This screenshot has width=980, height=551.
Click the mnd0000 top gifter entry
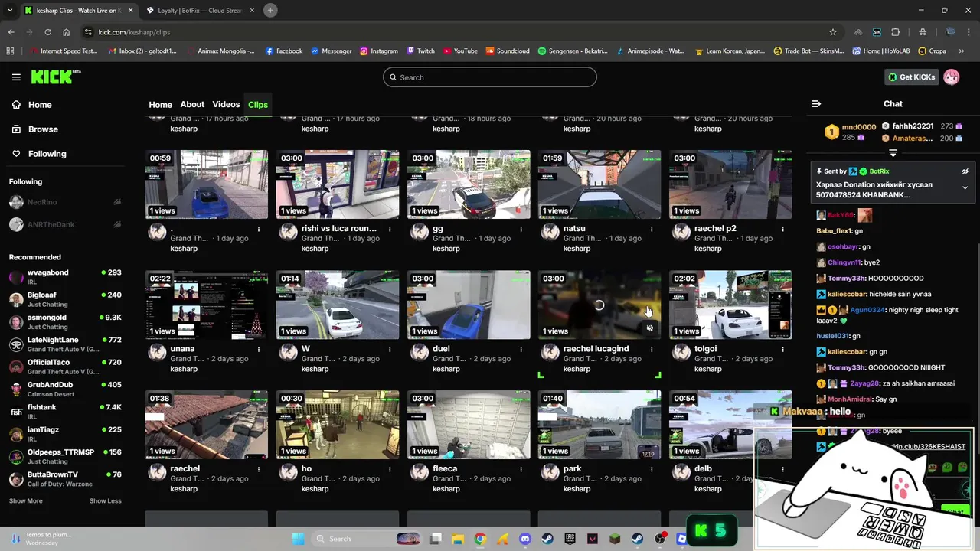850,132
